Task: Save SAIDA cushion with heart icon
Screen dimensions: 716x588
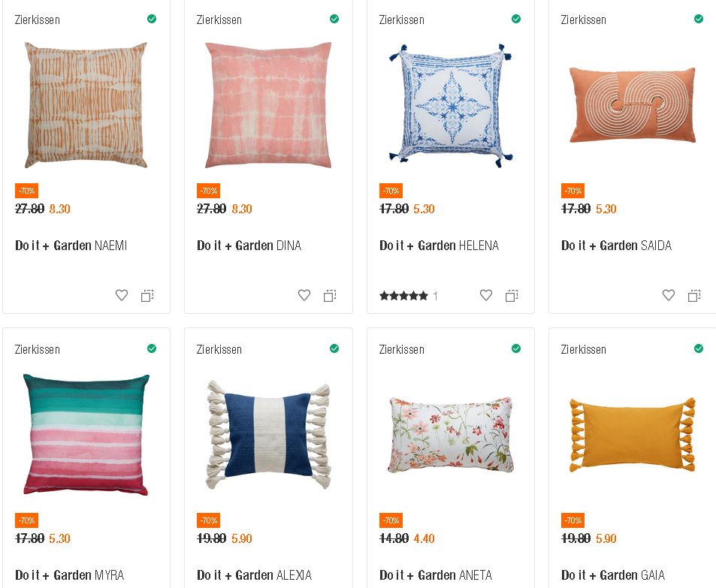Action: pyautogui.click(x=669, y=296)
